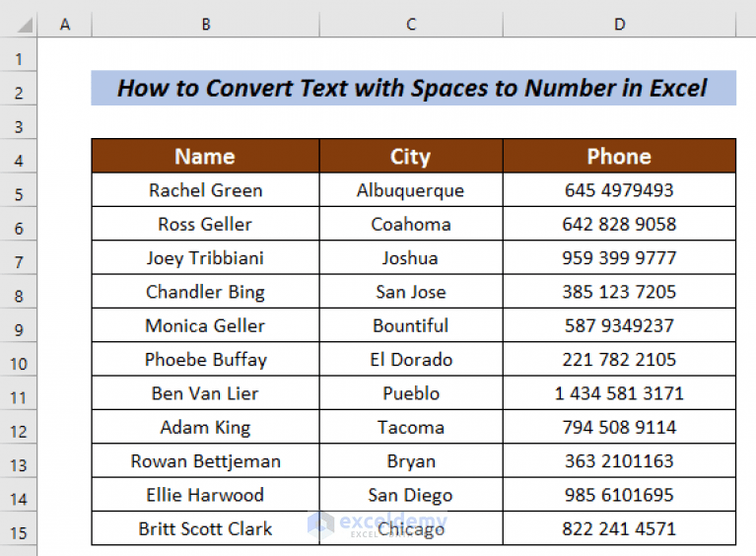The image size is (756, 556).
Task: Select phone number 985 6101695
Action: (x=620, y=495)
